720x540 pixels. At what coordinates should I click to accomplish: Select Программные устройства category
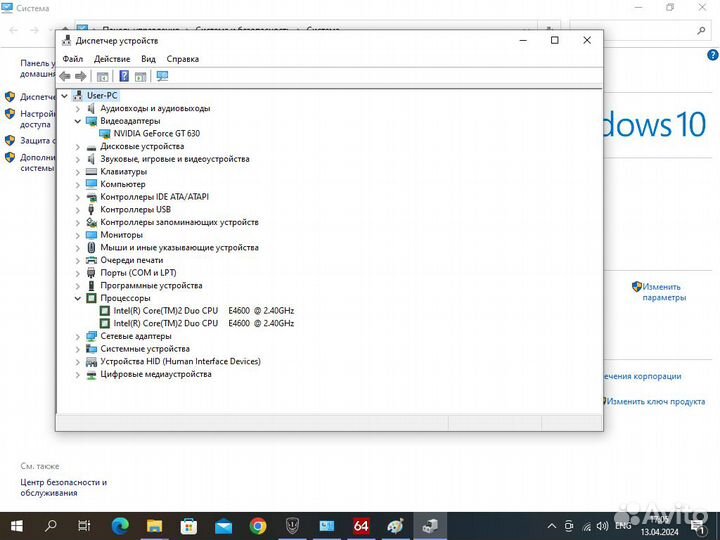pos(151,286)
